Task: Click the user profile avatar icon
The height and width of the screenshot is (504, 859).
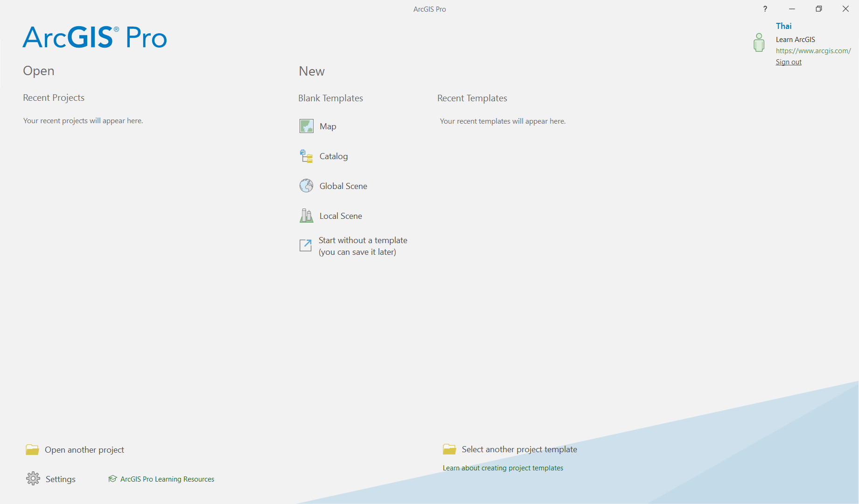Action: point(759,42)
